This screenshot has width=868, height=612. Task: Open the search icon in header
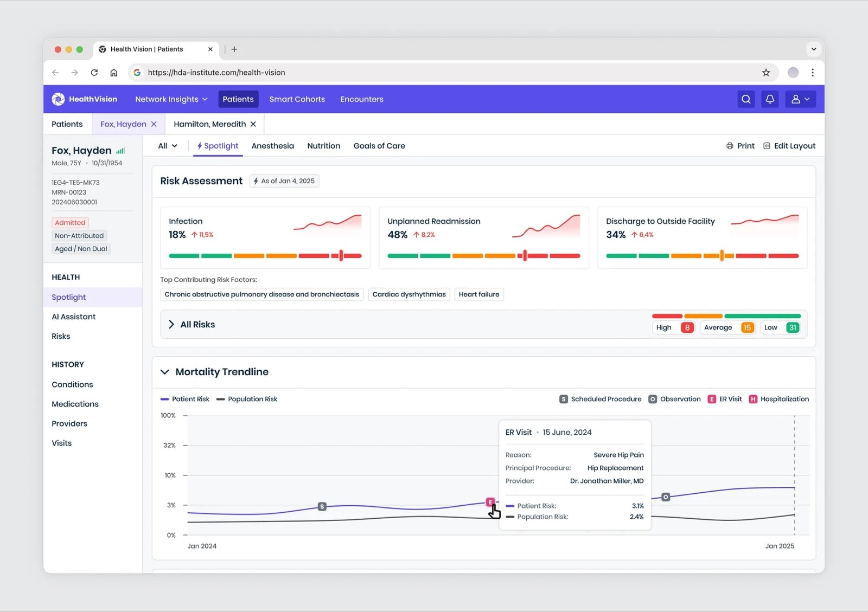[746, 99]
